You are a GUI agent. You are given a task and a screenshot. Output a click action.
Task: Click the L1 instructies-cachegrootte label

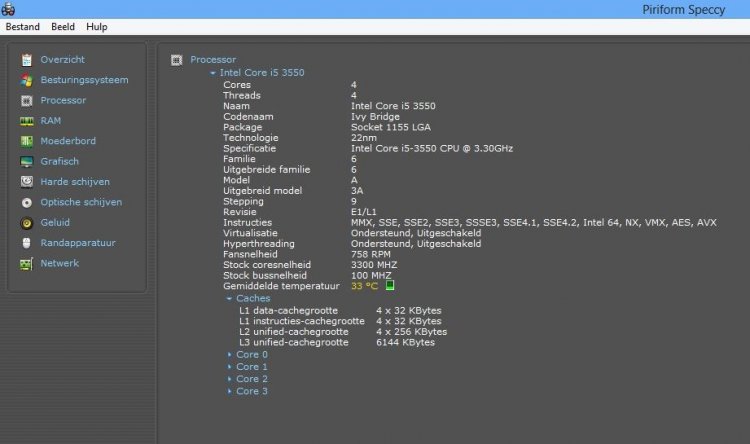click(302, 321)
